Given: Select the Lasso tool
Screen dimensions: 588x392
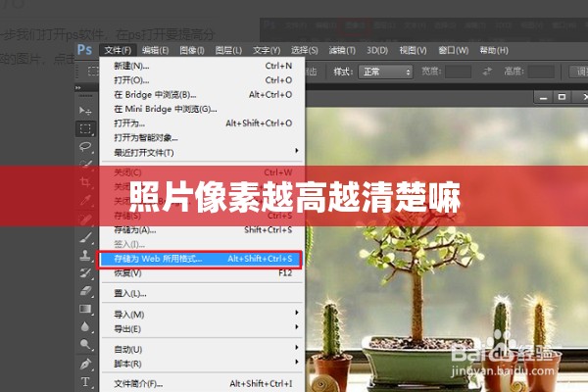Looking at the screenshot, I should (x=85, y=146).
